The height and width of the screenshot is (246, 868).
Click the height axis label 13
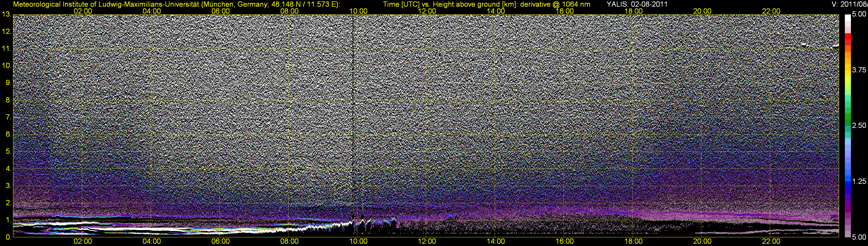[6, 14]
